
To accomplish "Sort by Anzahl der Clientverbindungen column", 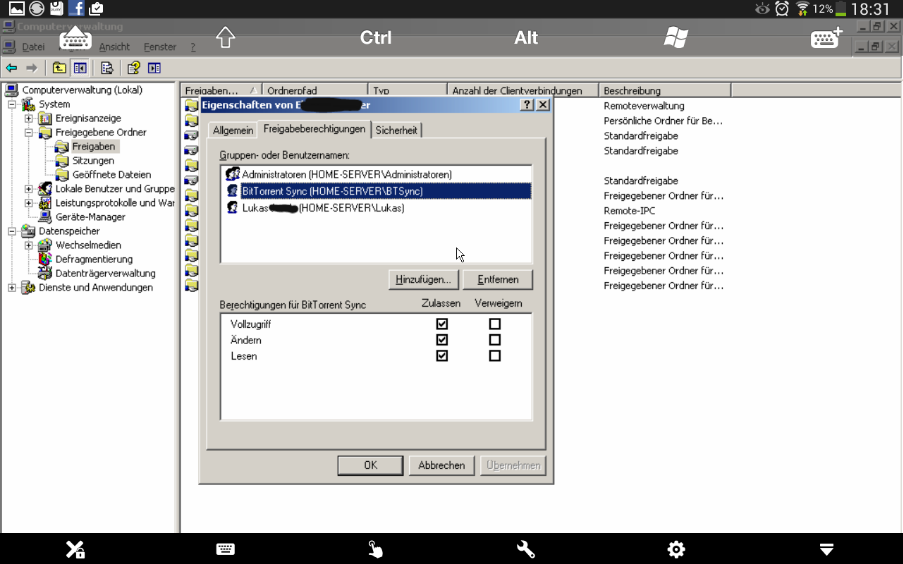I will point(523,90).
